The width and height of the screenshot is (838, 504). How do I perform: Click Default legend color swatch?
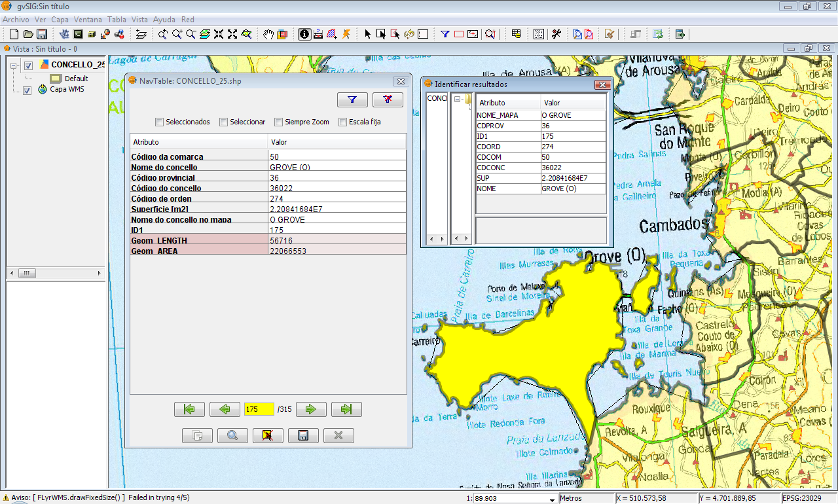56,79
